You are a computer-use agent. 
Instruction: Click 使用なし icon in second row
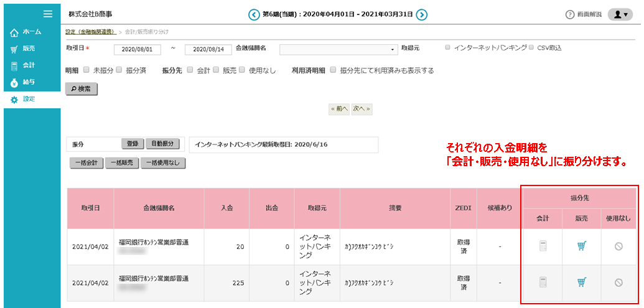[x=618, y=282]
